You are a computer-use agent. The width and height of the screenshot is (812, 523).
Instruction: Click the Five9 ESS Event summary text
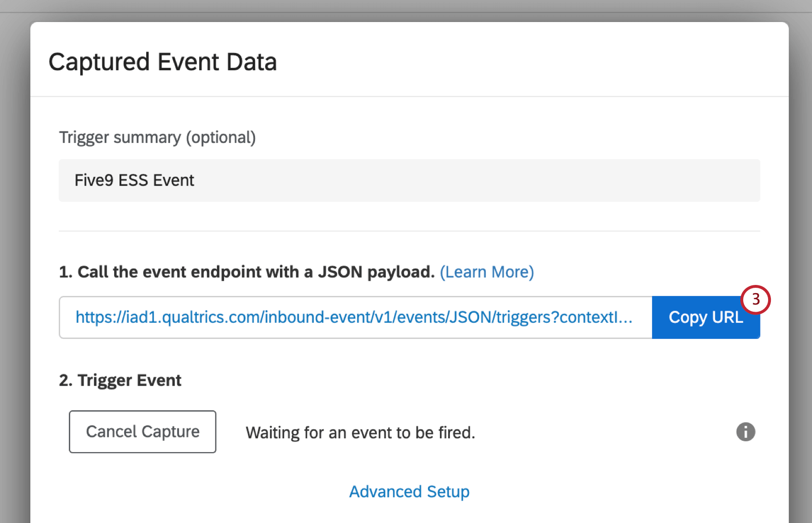click(x=134, y=180)
